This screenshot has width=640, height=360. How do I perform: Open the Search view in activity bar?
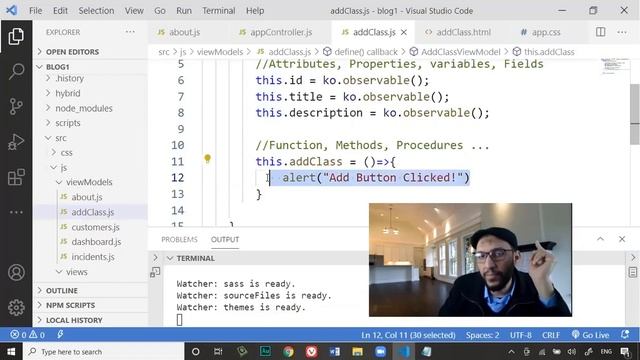click(x=16, y=71)
